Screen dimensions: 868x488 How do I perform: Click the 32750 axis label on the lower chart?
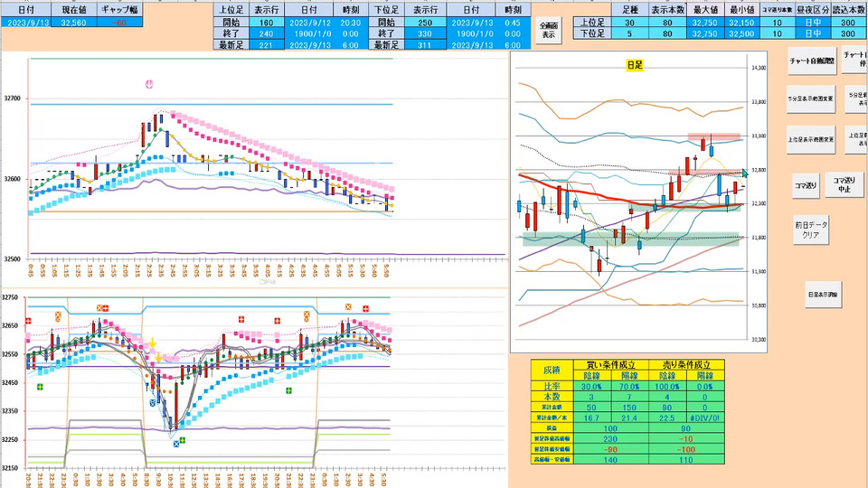click(9, 297)
